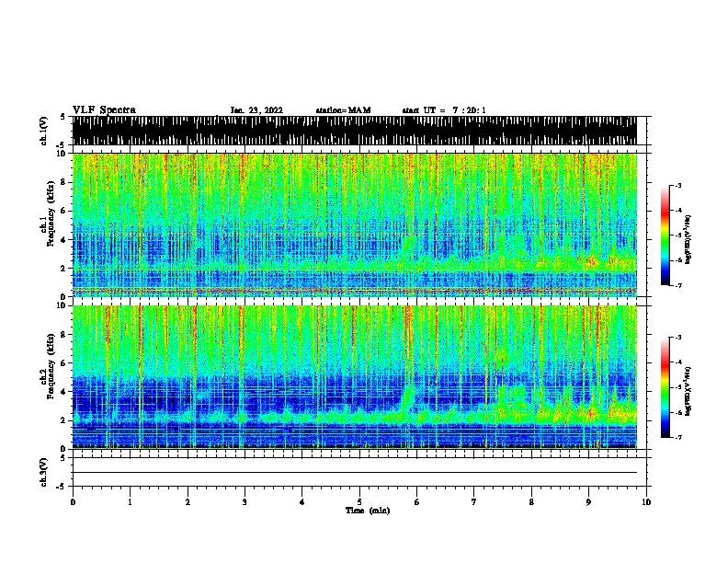728x563 pixels.
Task: Click the "Time (min)" axis label
Action: (x=368, y=511)
